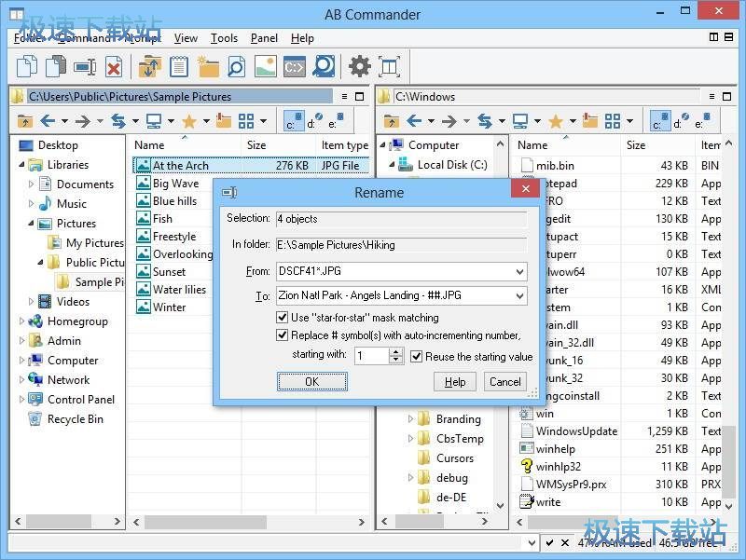Click OK in the Rename dialog
Screen dimensions: 746x560
[311, 382]
